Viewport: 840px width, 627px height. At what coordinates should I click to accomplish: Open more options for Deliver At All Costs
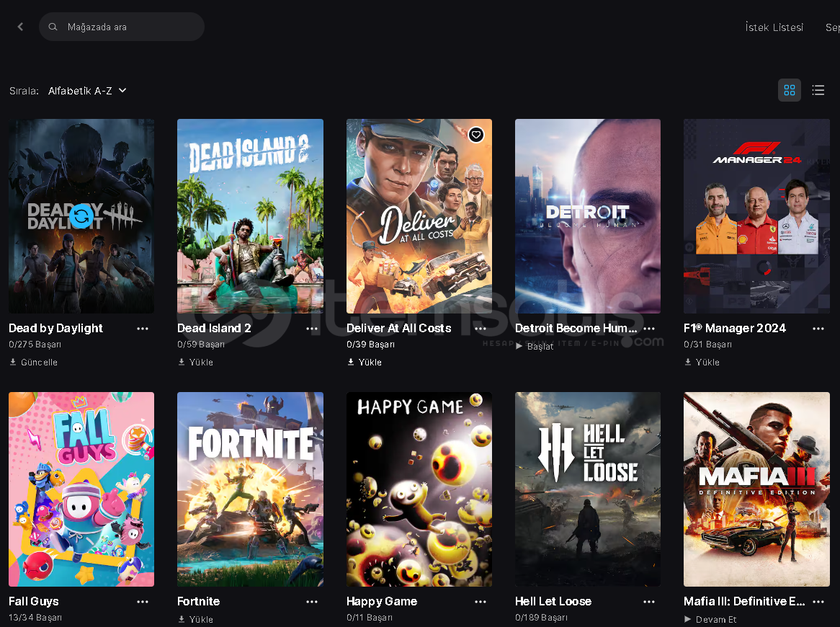(481, 329)
